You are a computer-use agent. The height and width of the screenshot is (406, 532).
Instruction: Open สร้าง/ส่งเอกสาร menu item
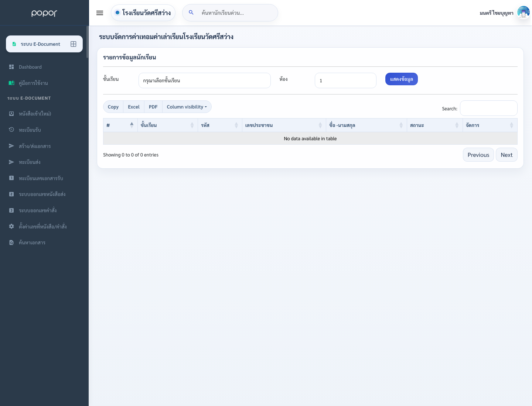coord(35,146)
